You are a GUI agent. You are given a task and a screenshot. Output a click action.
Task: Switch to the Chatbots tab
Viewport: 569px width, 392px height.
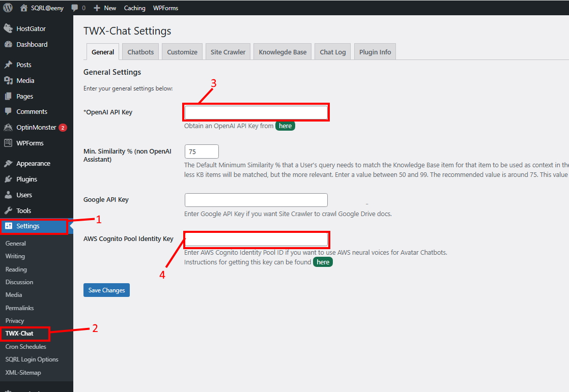click(x=140, y=52)
